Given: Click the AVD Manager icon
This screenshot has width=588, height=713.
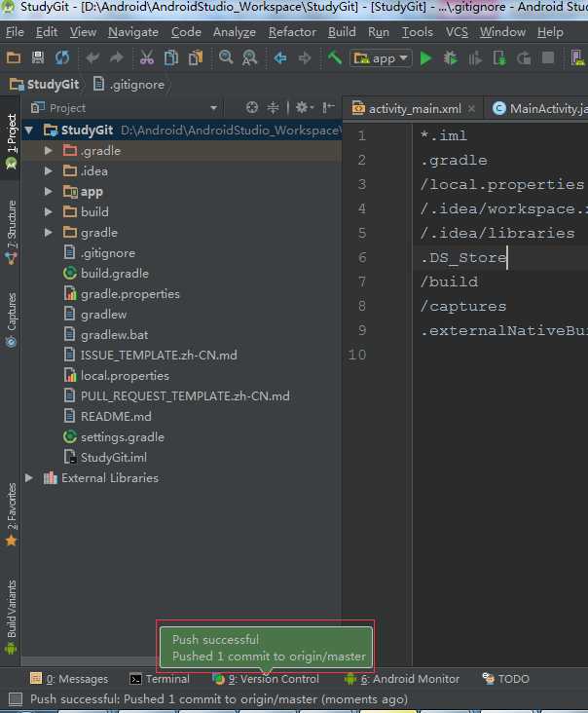Looking at the screenshot, I should point(578,58).
